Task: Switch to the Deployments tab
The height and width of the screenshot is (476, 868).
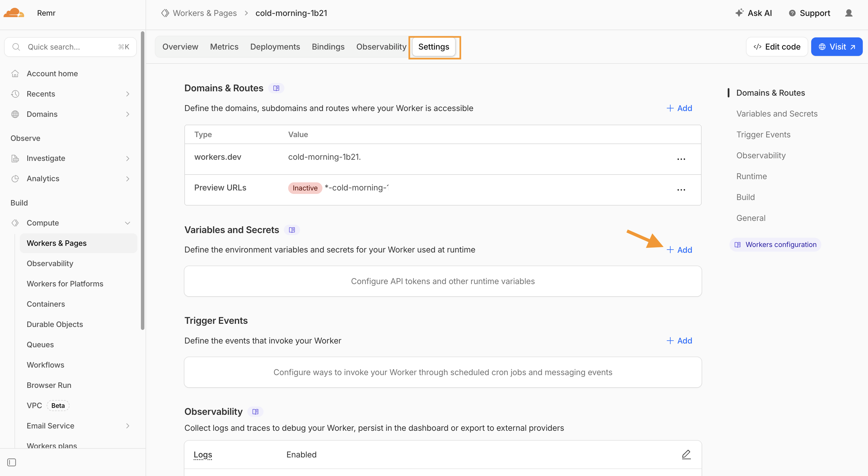Action: (x=275, y=47)
